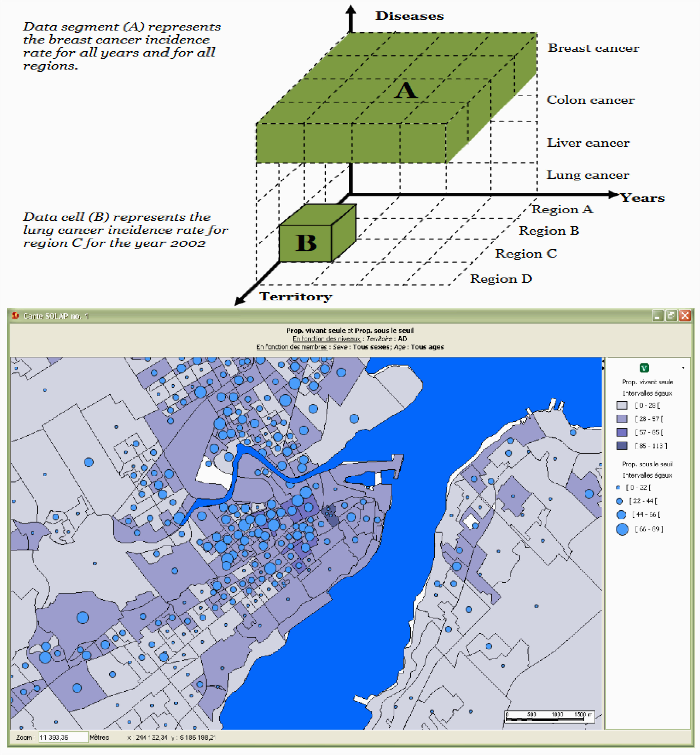Screen dimensions: 700x755
Task: Minimize the Carte SOLAP window
Action: [x=658, y=315]
